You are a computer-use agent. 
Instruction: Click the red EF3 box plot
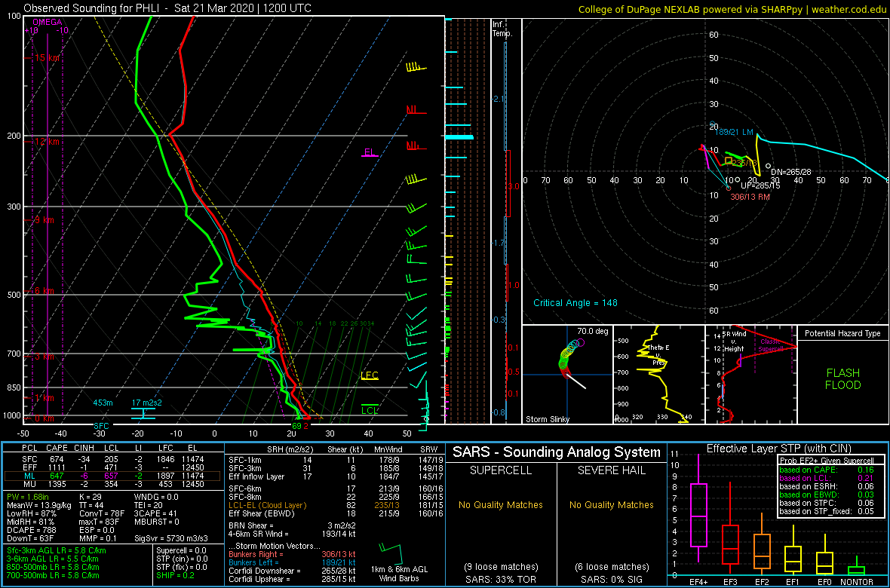click(731, 545)
